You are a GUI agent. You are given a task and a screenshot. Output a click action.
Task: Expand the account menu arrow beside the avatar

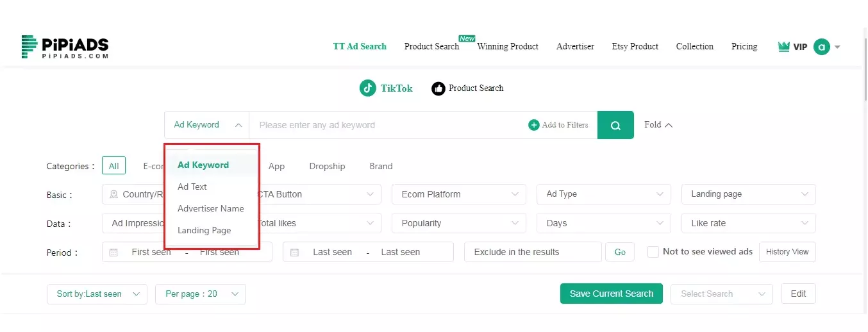pos(837,47)
